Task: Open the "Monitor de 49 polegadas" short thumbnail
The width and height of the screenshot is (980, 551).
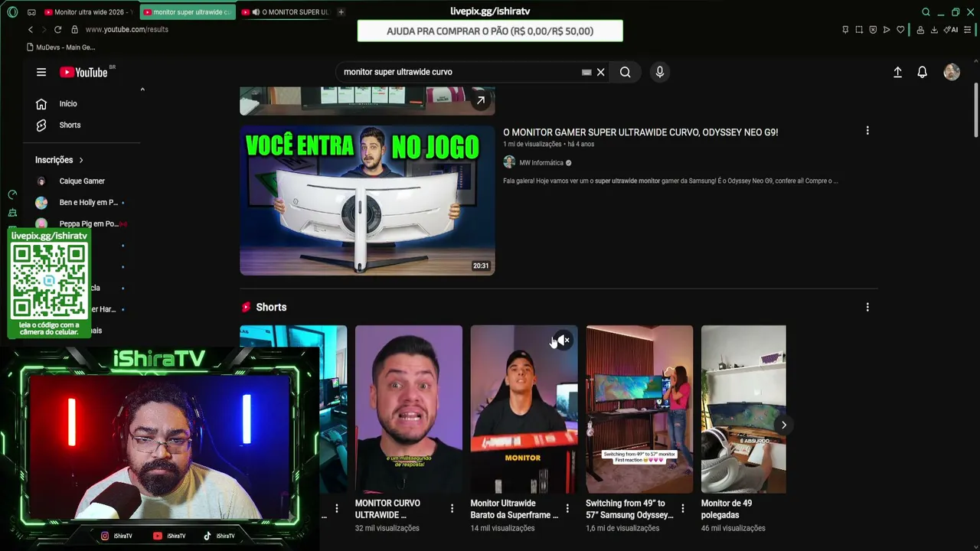Action: [x=743, y=409]
